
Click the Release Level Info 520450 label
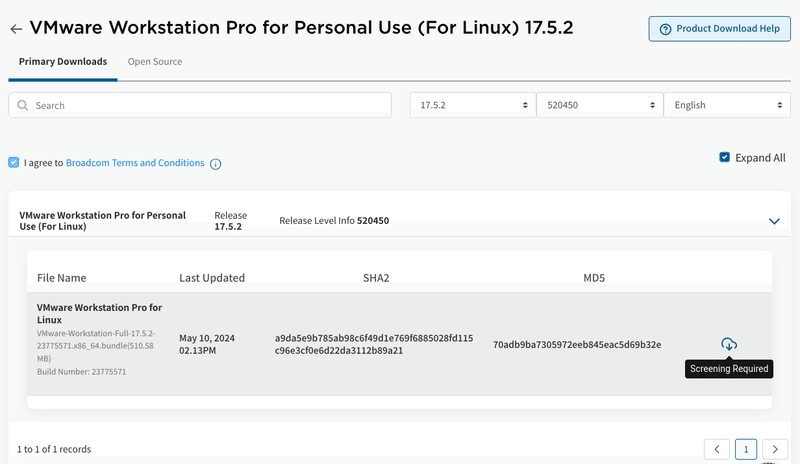coord(334,221)
